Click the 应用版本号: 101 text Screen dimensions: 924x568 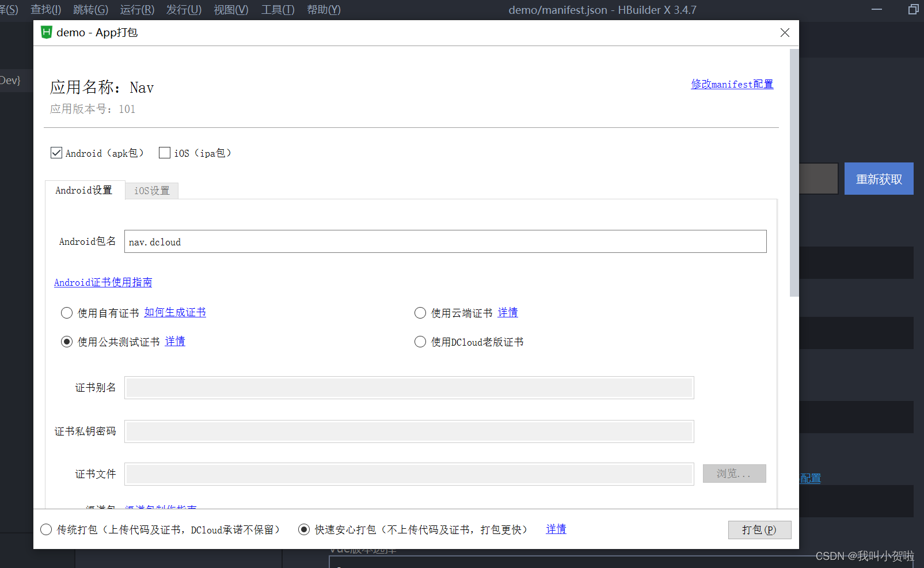93,109
